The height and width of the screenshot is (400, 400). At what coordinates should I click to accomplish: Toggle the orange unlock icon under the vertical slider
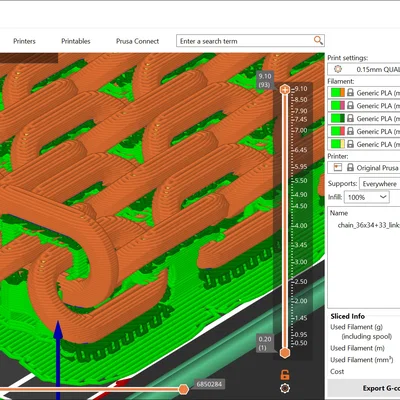285,375
